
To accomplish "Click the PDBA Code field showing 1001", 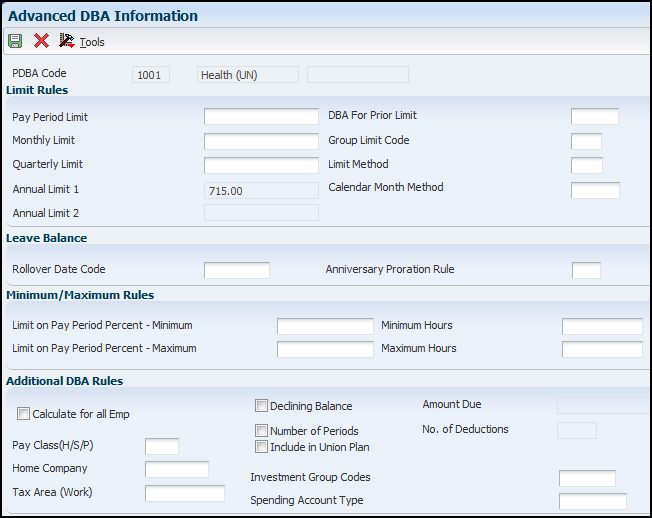I will pyautogui.click(x=151, y=75).
